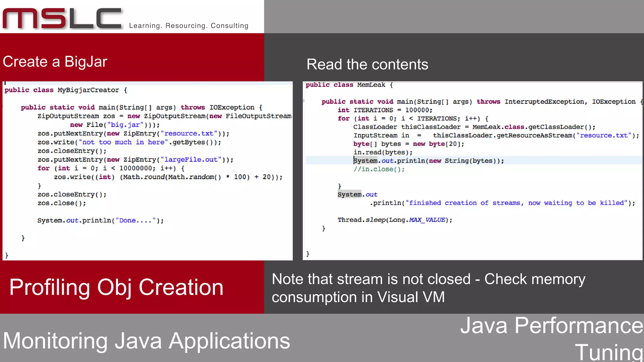
Task: Click 'Thread.sleep(Long.MAX_VALUE);' line
Action: click(x=395, y=220)
